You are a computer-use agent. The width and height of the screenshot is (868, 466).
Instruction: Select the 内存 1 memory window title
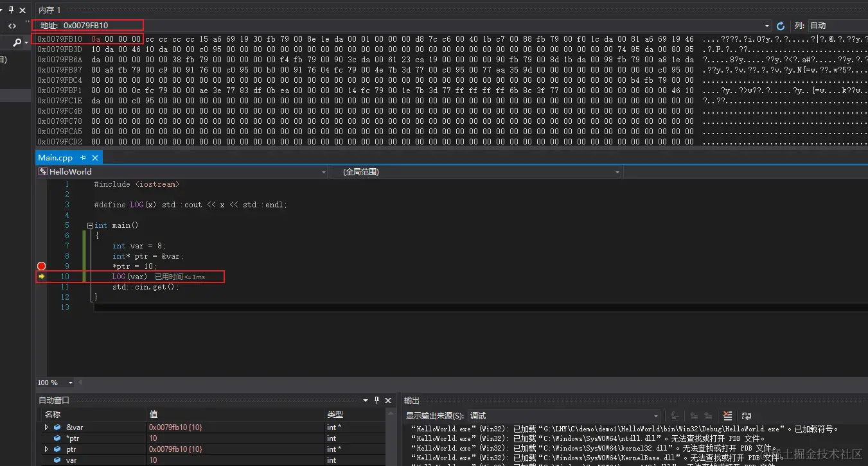point(49,10)
